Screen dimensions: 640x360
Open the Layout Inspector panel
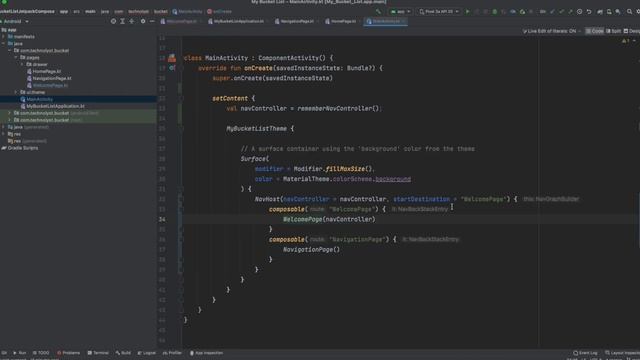[x=622, y=353]
